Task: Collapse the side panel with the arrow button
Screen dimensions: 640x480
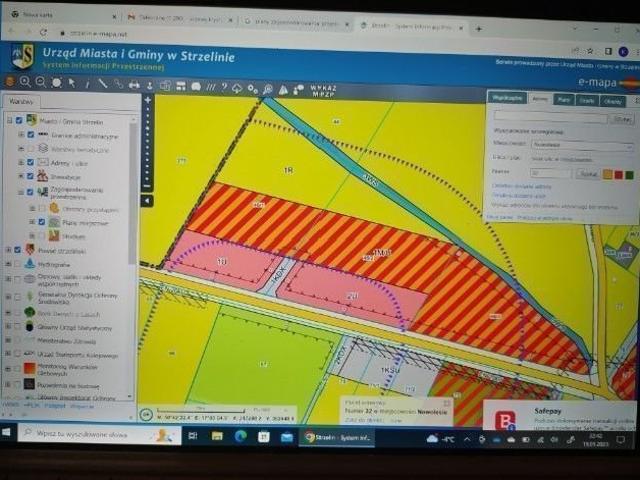Action: coord(148,200)
